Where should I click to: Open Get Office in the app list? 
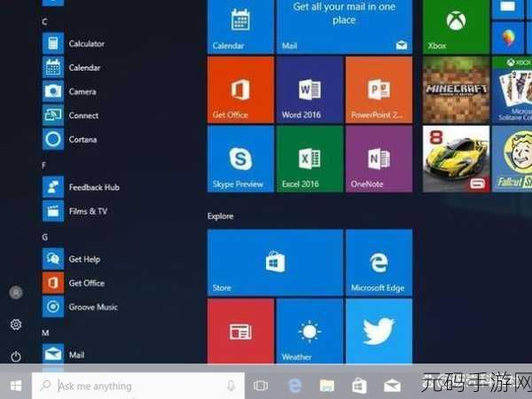click(x=74, y=283)
